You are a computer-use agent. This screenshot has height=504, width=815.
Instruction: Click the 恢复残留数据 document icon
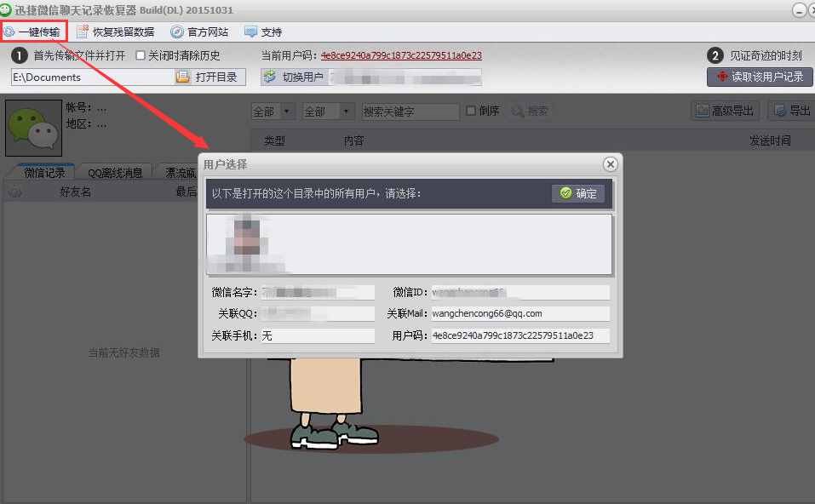tap(82, 32)
